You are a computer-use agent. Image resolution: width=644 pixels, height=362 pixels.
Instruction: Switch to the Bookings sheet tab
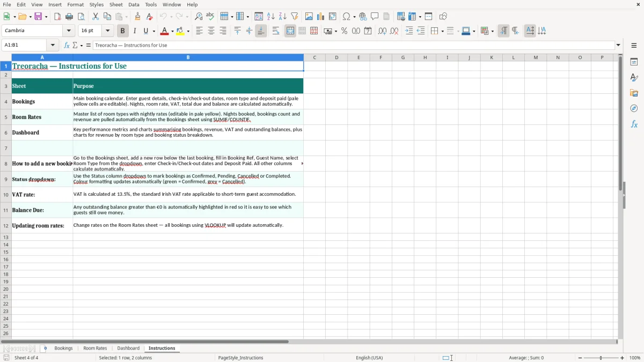tap(63, 348)
